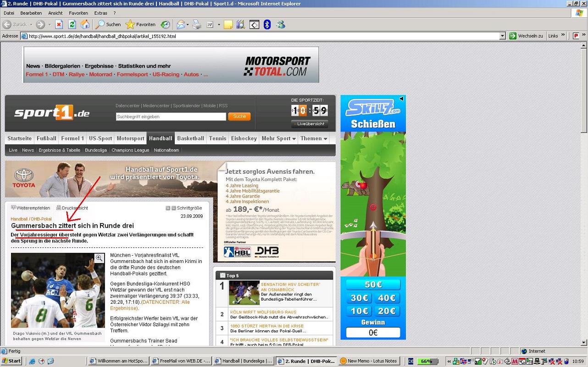Click the browser Home toolbar icon
Viewport: 588px width, 367px height.
pyautogui.click(x=85, y=24)
